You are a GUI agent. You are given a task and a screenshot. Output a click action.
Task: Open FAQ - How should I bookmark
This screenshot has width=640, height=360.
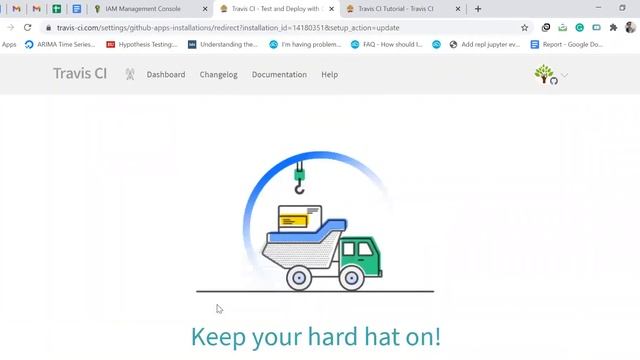click(387, 44)
